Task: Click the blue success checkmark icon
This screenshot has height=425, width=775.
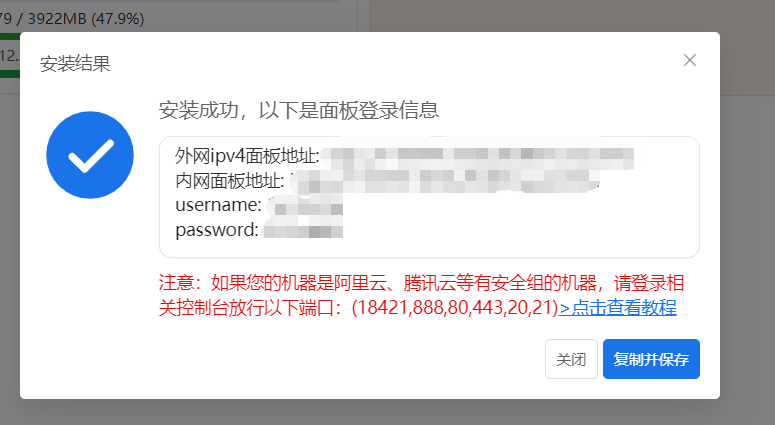Action: [90, 155]
